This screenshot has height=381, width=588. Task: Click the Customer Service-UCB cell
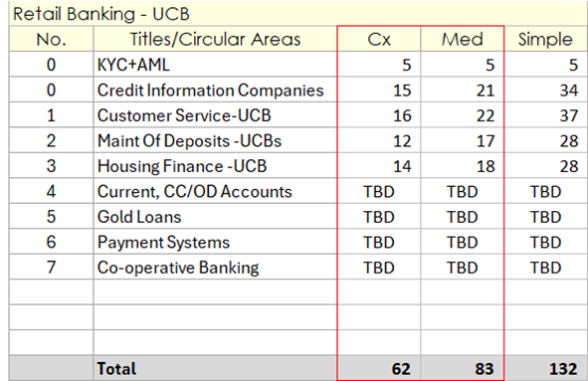click(215, 115)
